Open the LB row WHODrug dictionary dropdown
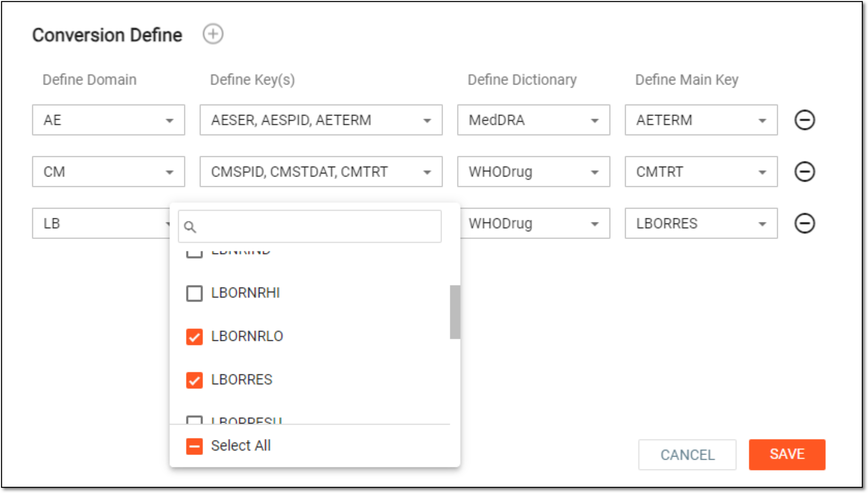The height and width of the screenshot is (493, 868). [x=535, y=223]
